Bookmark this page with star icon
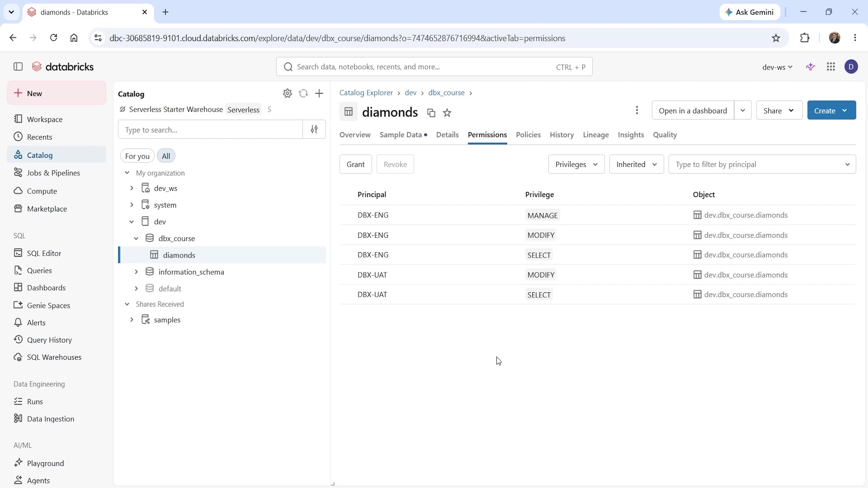Viewport: 868px width, 488px height. (x=776, y=38)
